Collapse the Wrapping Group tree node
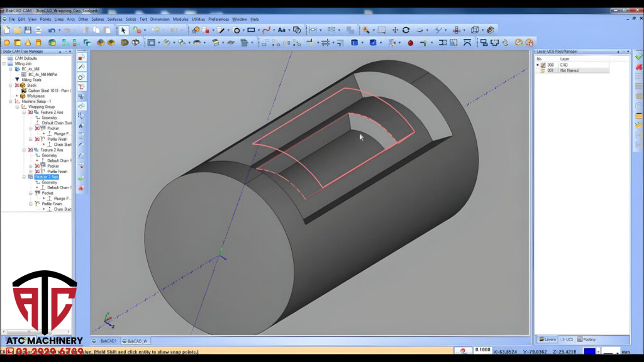The image size is (644, 362). click(x=17, y=107)
